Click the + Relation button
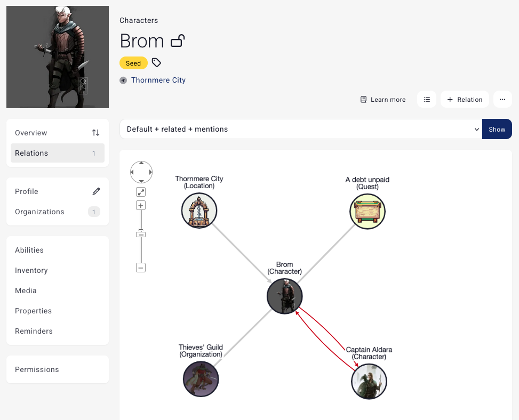Screen dimensions: 519x420 click(x=465, y=99)
